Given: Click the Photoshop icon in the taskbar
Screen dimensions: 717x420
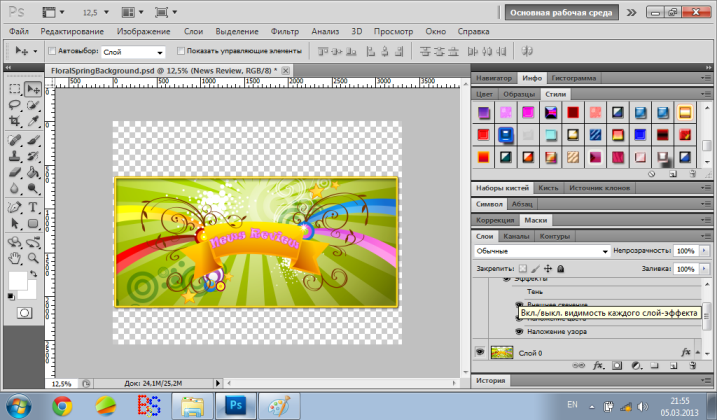Looking at the screenshot, I should [x=238, y=406].
